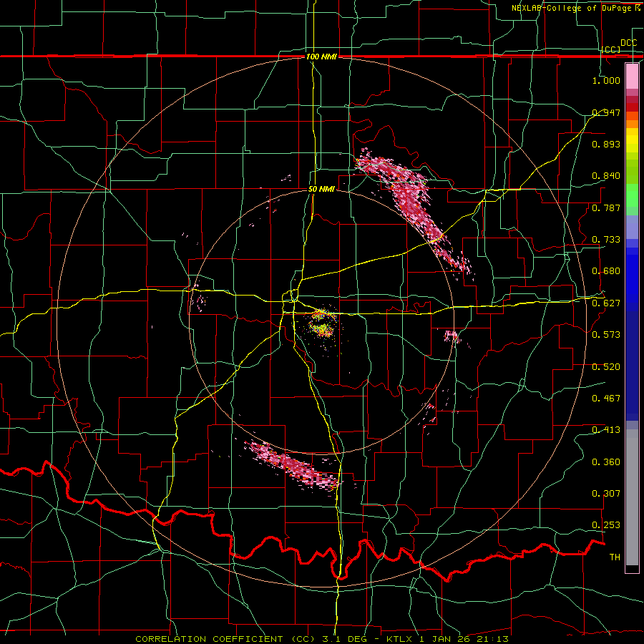Image resolution: width=644 pixels, height=644 pixels.
Task: Click the southwest pink radar echo band
Action: (293, 466)
